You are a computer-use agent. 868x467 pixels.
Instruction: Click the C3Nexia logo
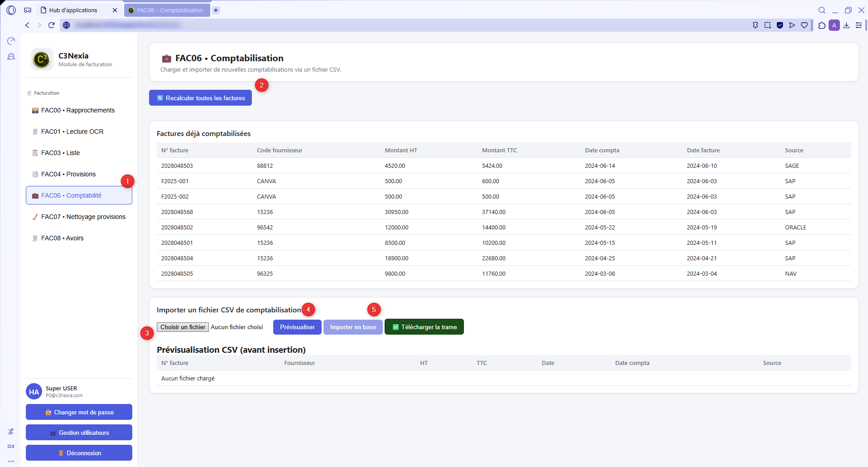(42, 59)
